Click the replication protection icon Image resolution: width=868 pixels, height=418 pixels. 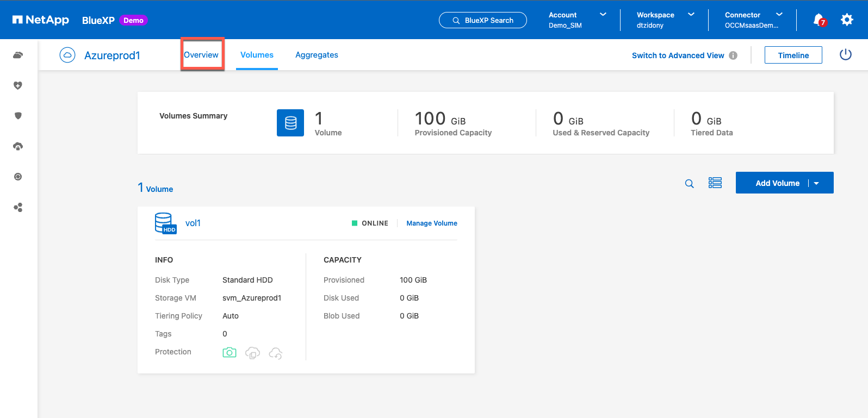(x=252, y=353)
